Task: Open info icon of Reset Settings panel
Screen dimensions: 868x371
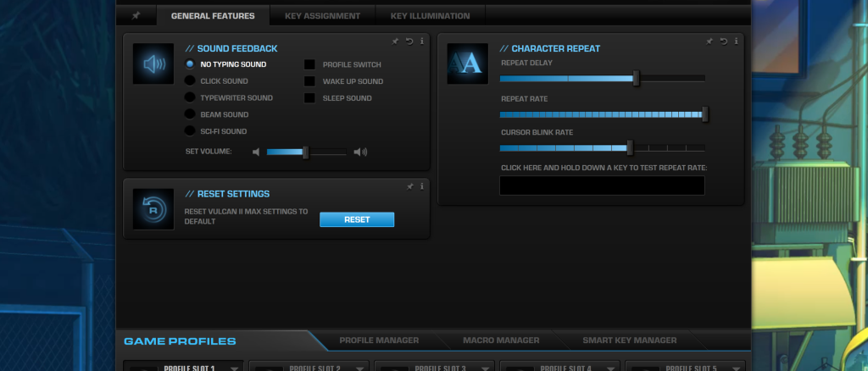Action: point(422,187)
